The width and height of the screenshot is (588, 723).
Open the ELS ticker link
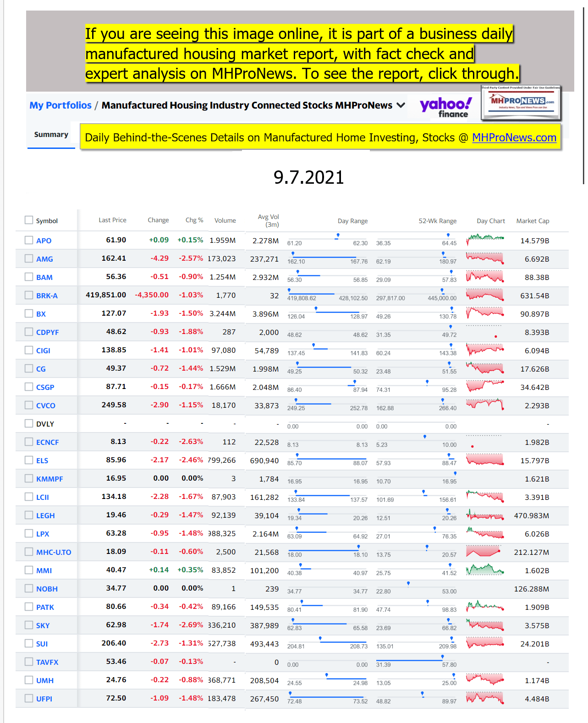pyautogui.click(x=42, y=460)
